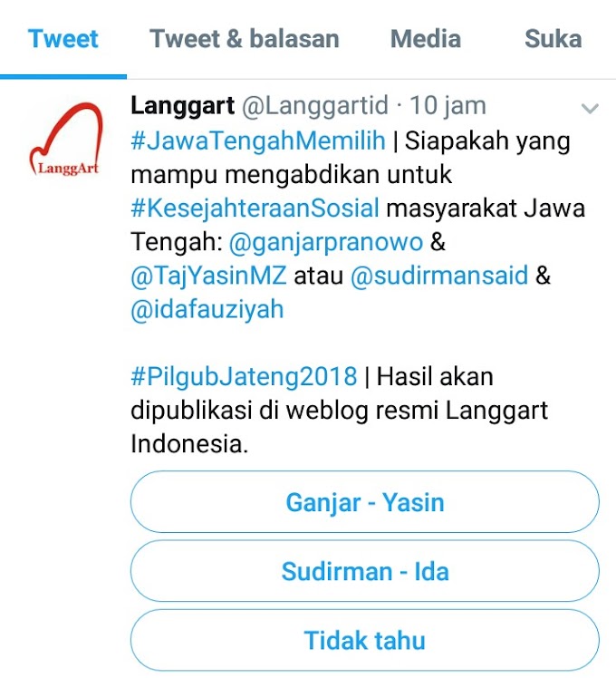The height and width of the screenshot is (678, 616).
Task: Open the @sudirmansaid mention
Action: pyautogui.click(x=439, y=276)
